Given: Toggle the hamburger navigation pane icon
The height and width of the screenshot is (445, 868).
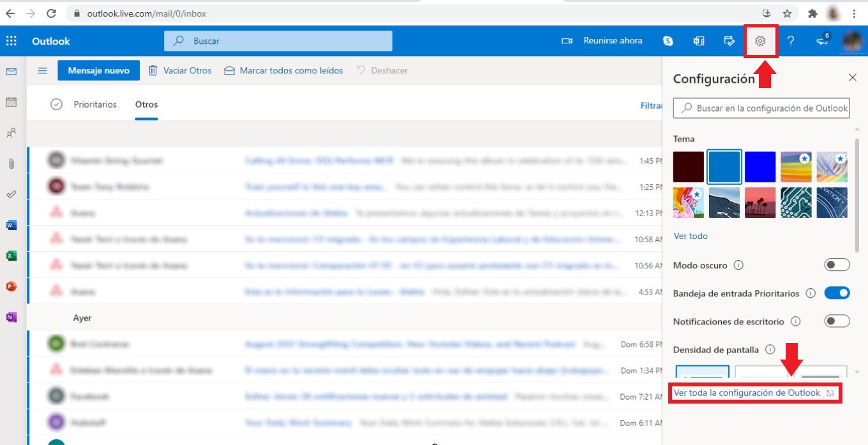Looking at the screenshot, I should point(42,71).
